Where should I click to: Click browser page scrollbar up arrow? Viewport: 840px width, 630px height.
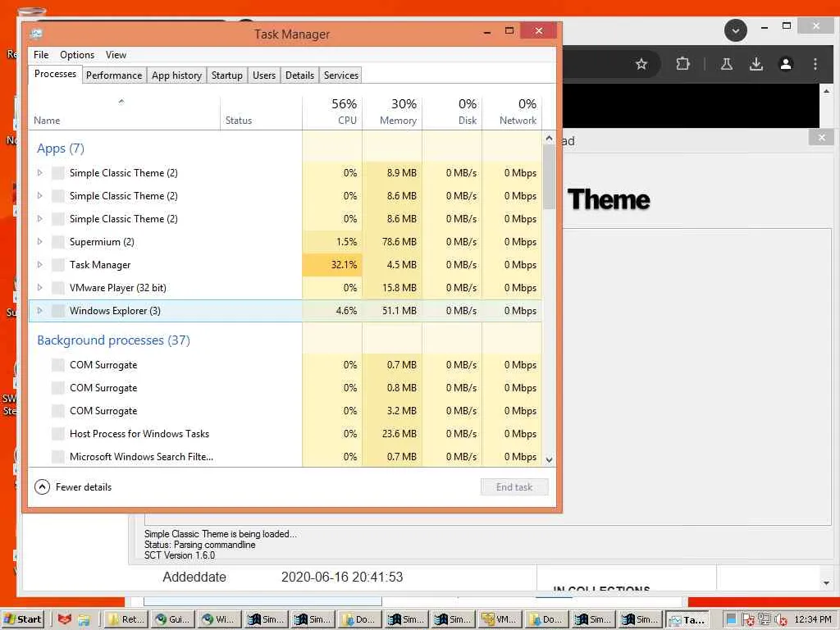[x=826, y=92]
